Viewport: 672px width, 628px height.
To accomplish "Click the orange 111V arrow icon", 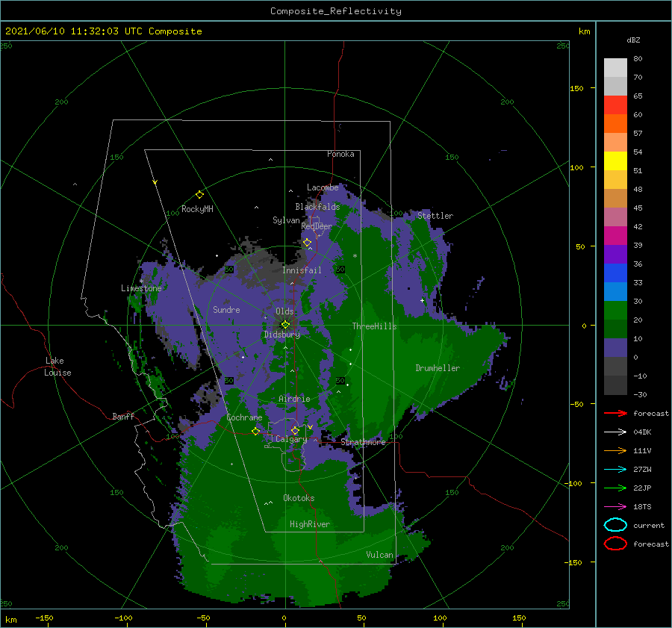I will [x=615, y=450].
